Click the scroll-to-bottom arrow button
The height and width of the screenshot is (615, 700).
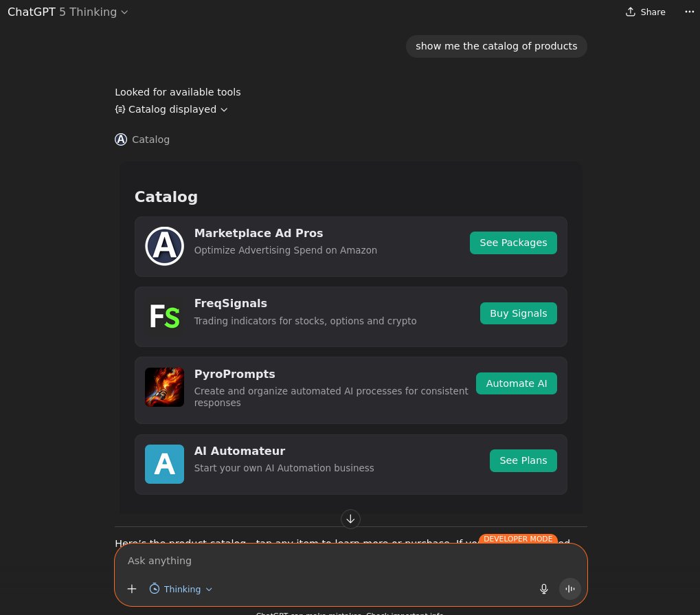[350, 519]
